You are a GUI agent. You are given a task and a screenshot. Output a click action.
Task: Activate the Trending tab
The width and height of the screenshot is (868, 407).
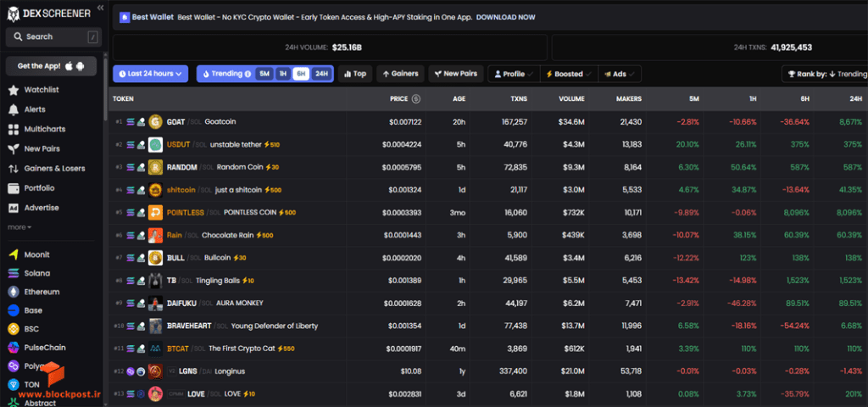[x=226, y=74]
